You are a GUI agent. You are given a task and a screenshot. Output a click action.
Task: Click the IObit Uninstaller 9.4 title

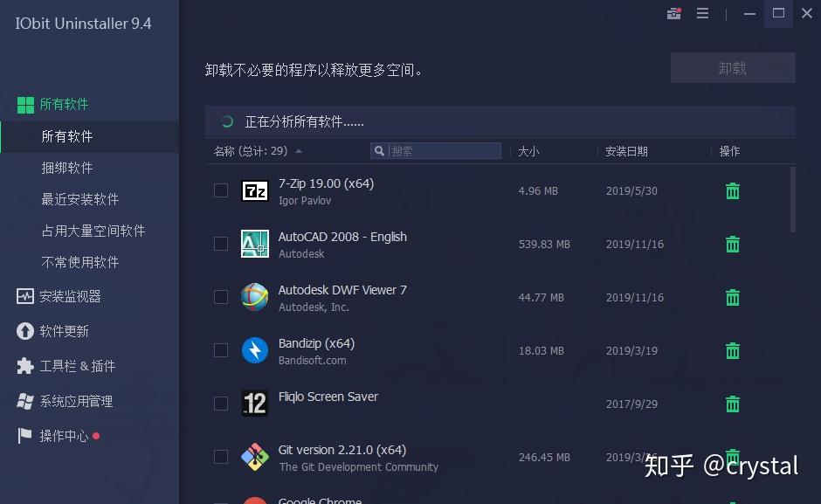[83, 24]
